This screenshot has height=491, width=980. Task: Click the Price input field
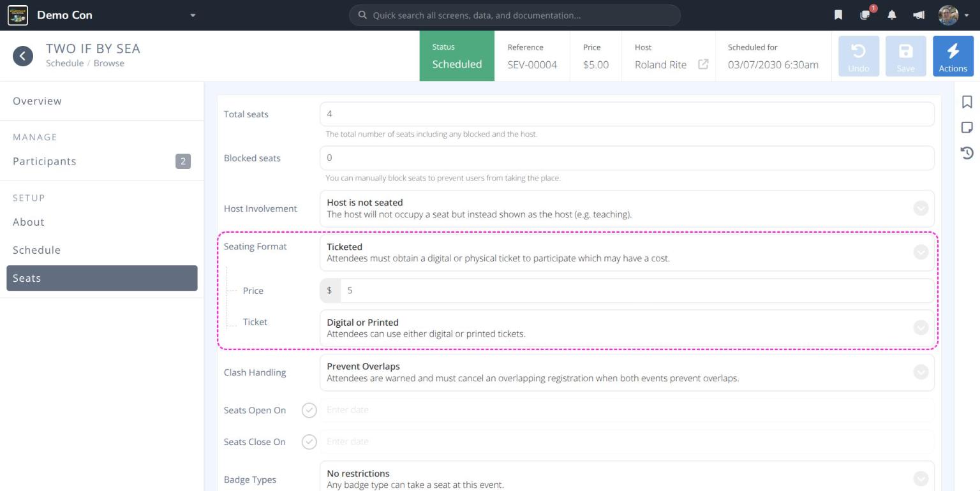click(x=637, y=291)
